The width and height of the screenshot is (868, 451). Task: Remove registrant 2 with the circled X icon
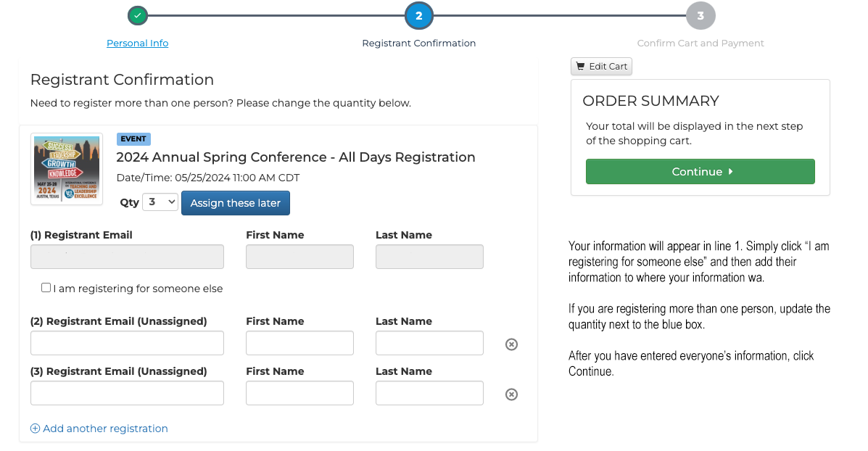[x=511, y=344]
